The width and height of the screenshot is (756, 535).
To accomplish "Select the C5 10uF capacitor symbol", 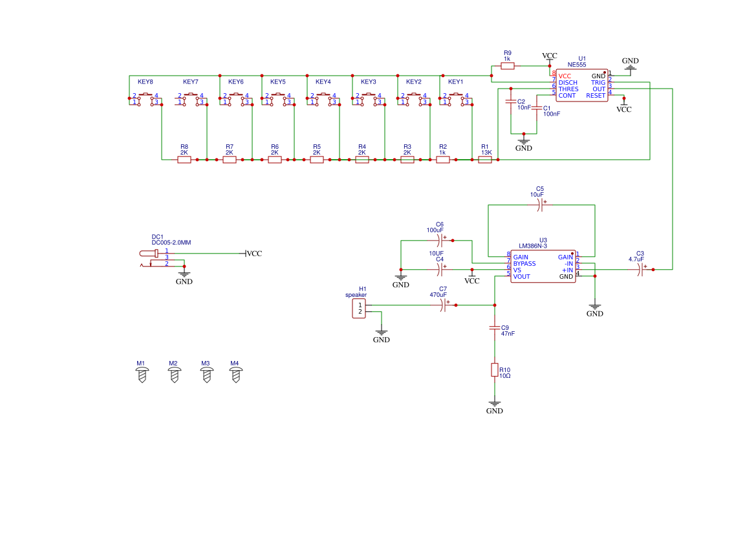I will (541, 205).
